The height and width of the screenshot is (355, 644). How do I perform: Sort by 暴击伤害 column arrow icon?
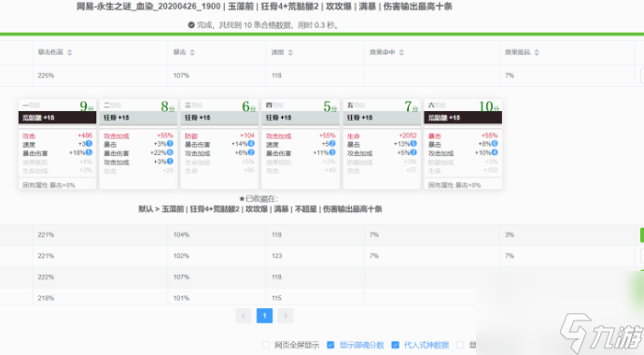69,52
